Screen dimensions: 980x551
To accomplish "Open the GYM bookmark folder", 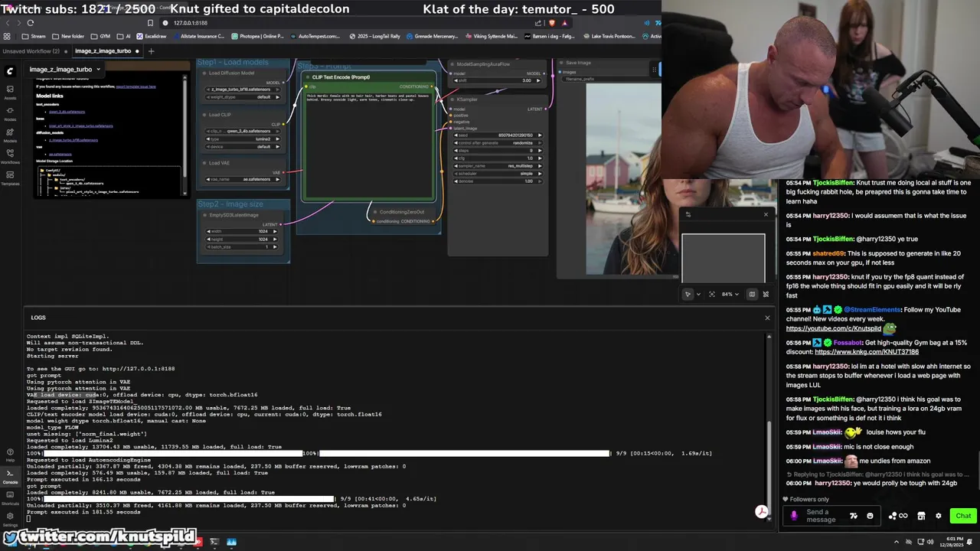I will (101, 36).
